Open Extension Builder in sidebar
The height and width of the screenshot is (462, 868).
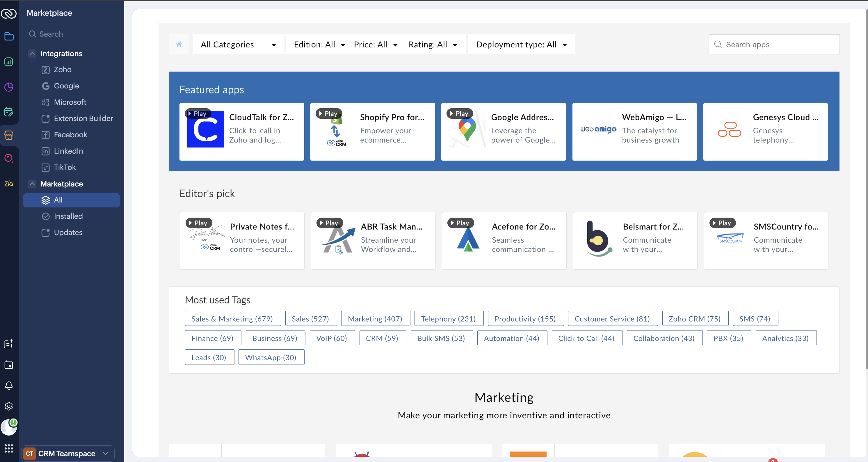[x=83, y=118]
